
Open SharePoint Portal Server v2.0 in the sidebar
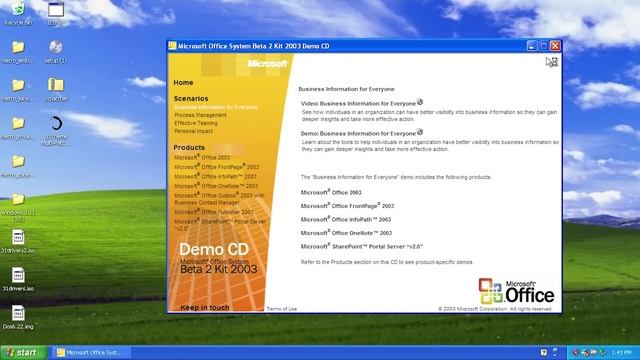point(220,225)
